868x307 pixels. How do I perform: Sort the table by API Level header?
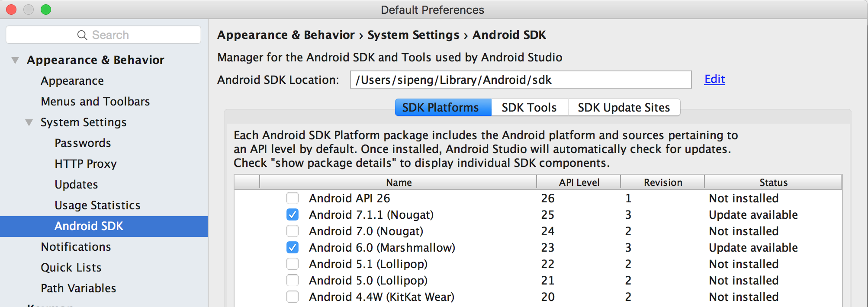579,182
